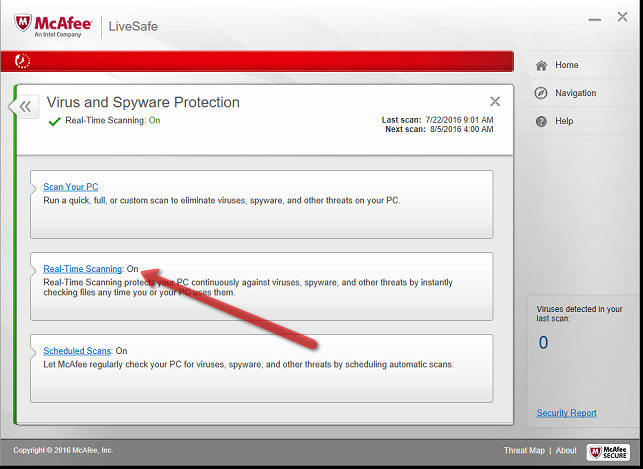Minimize the McAfee LiveSafe window
The image size is (643, 469).
click(595, 20)
